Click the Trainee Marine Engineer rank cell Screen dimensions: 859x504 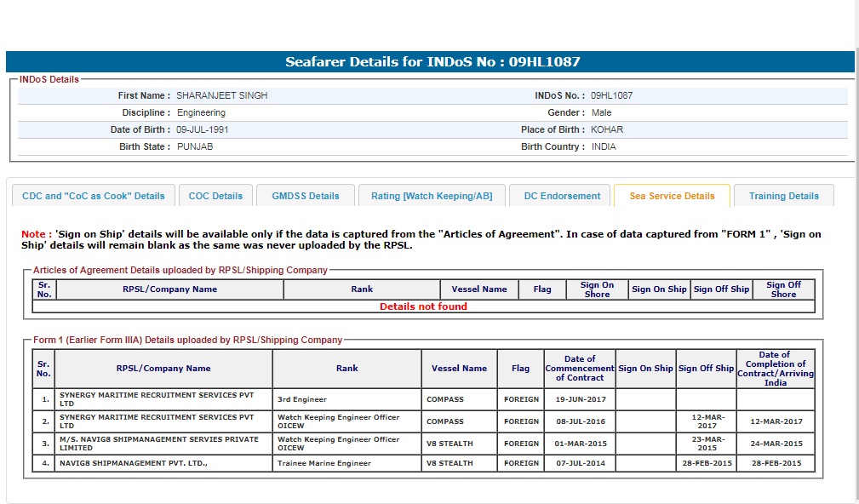[x=324, y=464]
